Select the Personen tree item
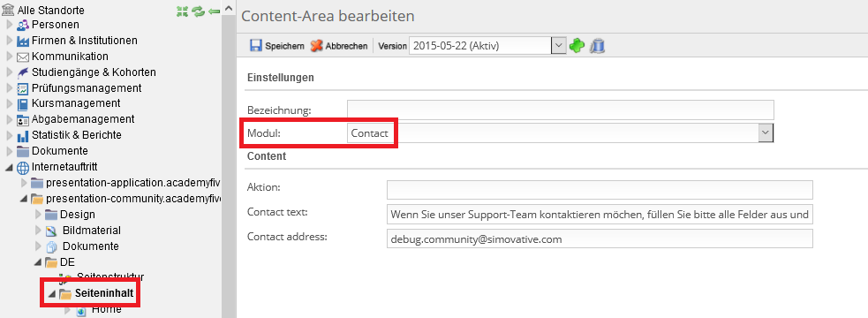Image resolution: width=868 pixels, height=318 pixels. (56, 25)
